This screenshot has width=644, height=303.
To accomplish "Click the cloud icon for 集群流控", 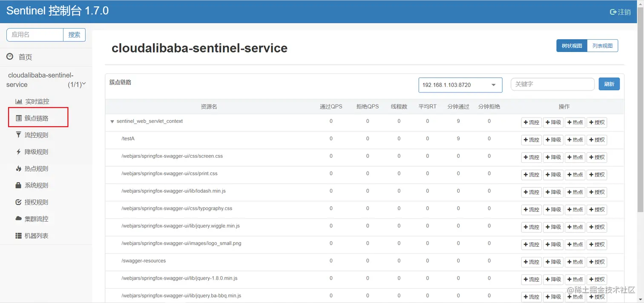I will (x=18, y=219).
